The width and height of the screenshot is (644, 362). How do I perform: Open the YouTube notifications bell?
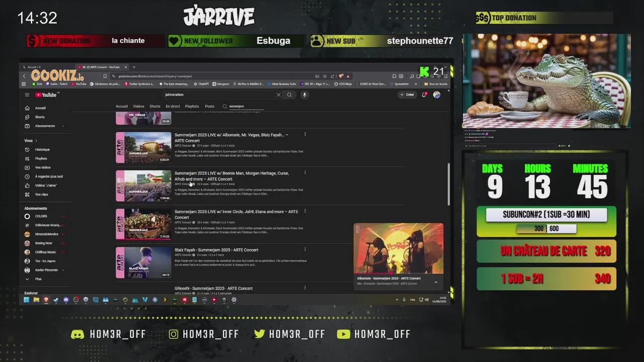tap(424, 95)
